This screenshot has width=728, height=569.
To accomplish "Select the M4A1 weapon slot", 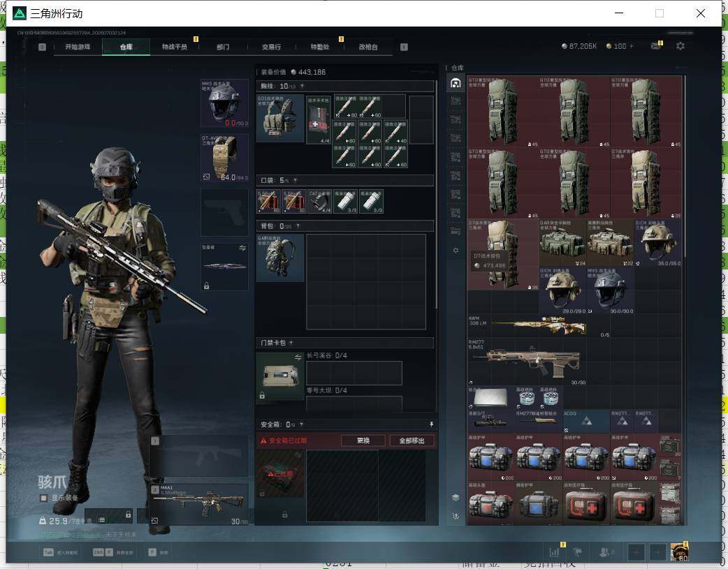I will tap(198, 504).
